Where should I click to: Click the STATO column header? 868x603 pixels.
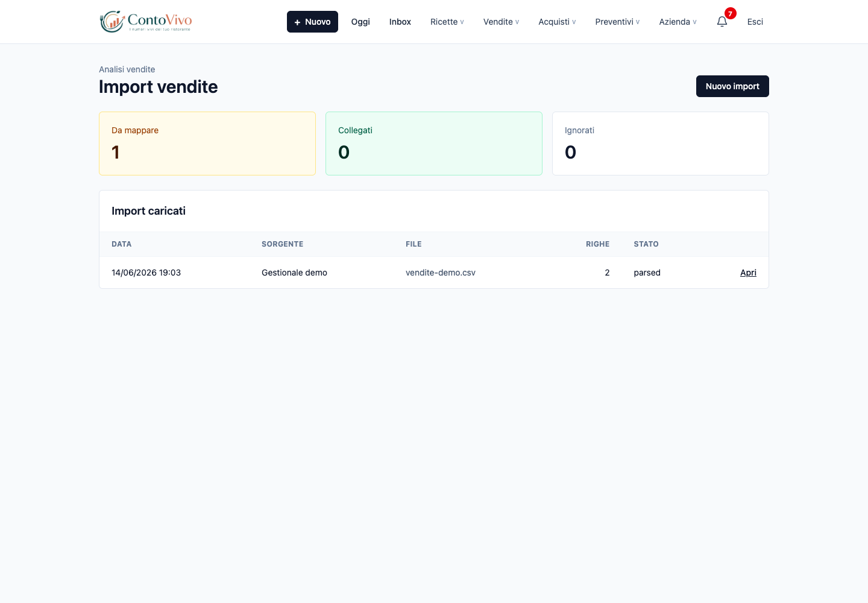646,244
